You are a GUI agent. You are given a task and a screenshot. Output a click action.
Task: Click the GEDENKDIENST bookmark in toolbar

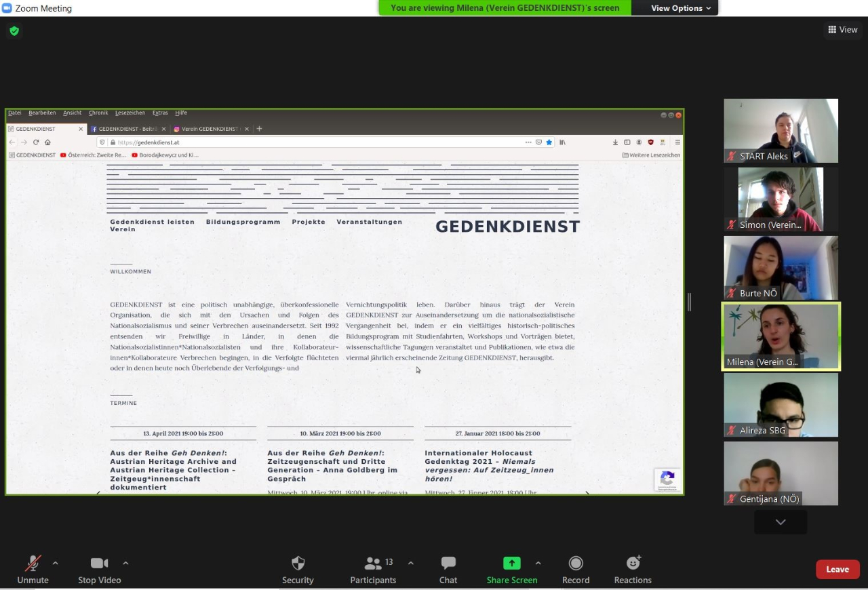click(x=32, y=155)
